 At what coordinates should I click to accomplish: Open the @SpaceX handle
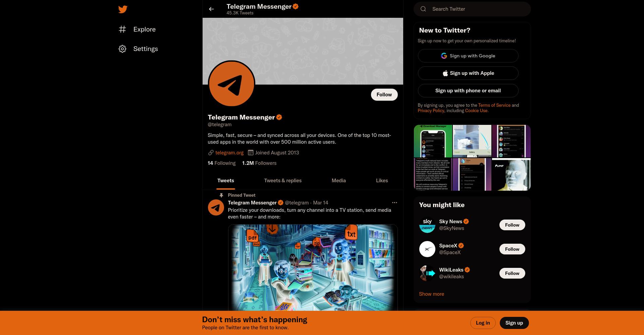point(450,252)
